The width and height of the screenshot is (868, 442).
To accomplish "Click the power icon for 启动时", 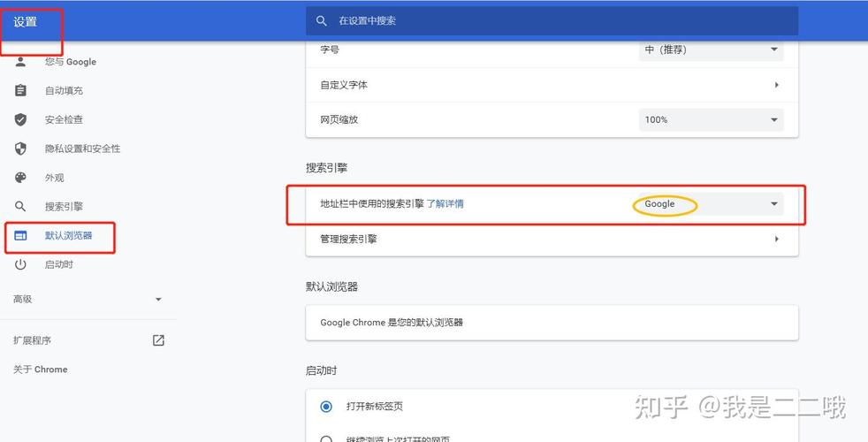I will coord(21,265).
